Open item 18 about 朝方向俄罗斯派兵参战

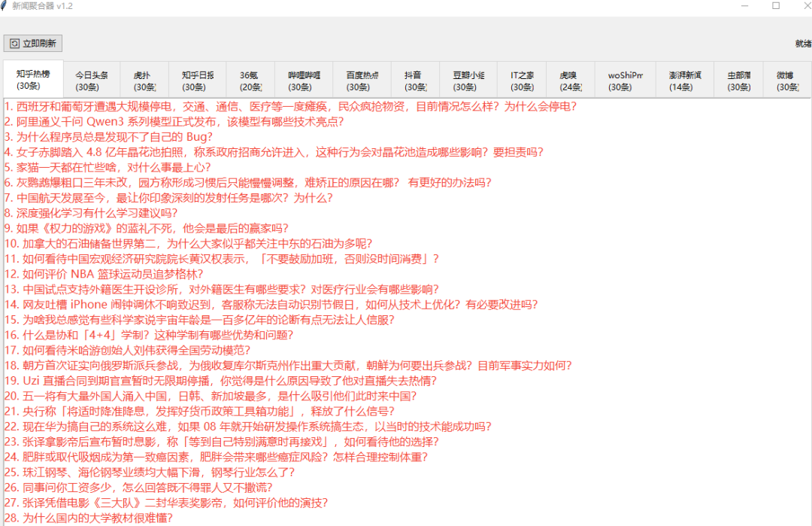(288, 366)
